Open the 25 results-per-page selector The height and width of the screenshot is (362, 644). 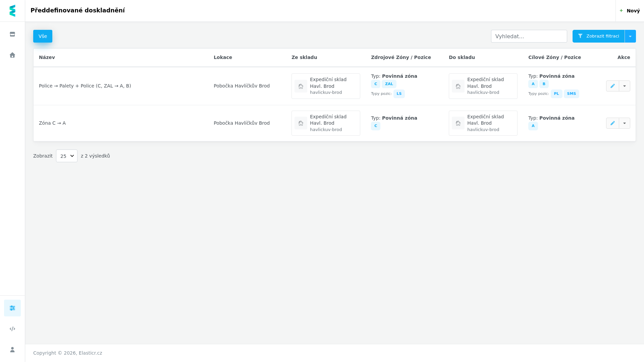67,156
